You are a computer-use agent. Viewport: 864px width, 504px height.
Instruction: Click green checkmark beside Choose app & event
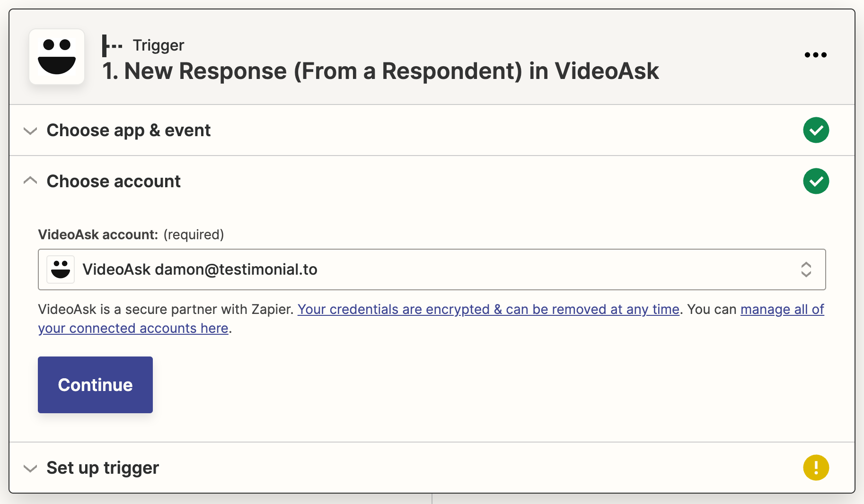tap(816, 130)
